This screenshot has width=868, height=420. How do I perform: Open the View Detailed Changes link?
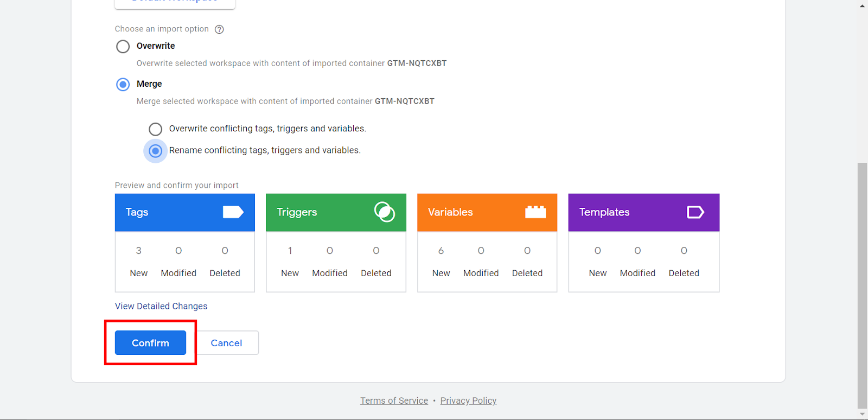point(161,306)
